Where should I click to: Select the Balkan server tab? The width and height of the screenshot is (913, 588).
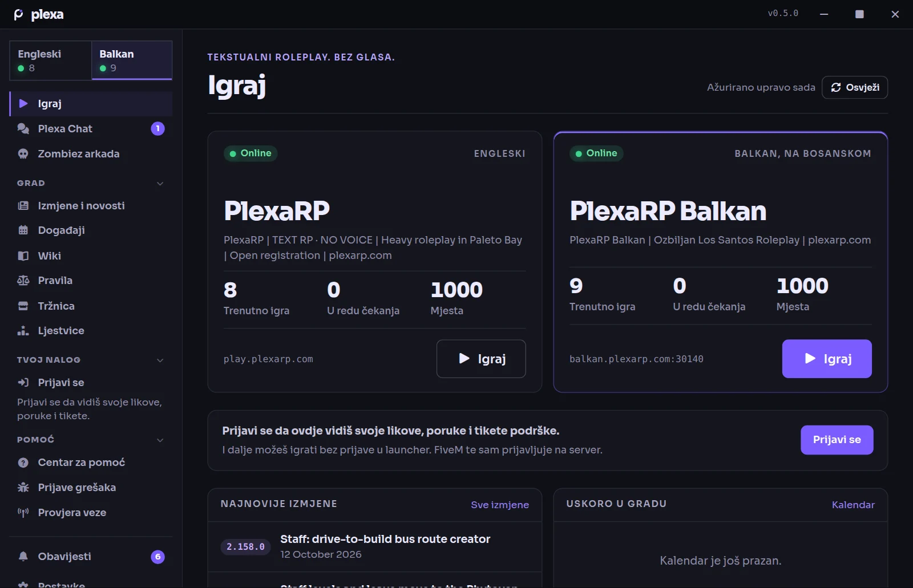[x=132, y=60]
